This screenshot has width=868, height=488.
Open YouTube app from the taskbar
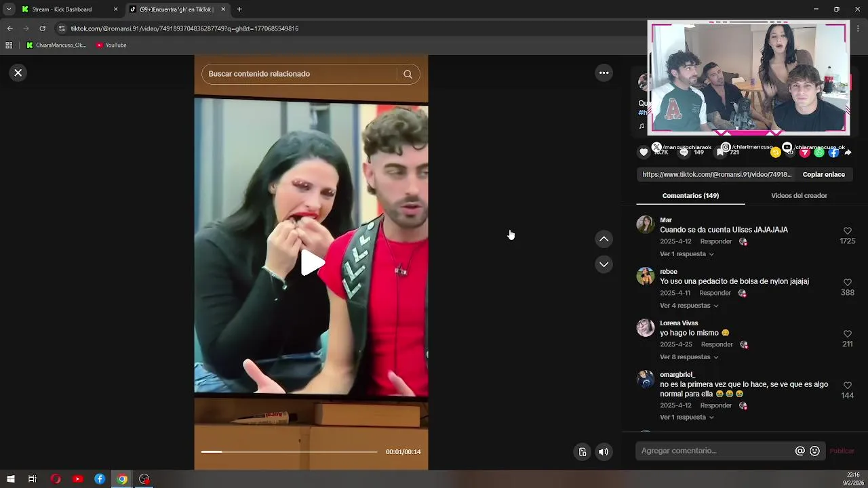[x=78, y=479]
